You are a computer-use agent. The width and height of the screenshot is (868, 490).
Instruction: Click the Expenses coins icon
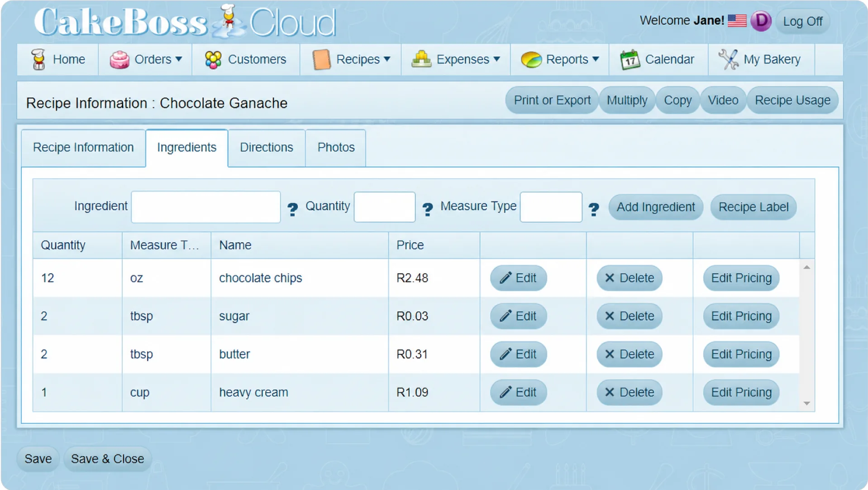(x=421, y=59)
